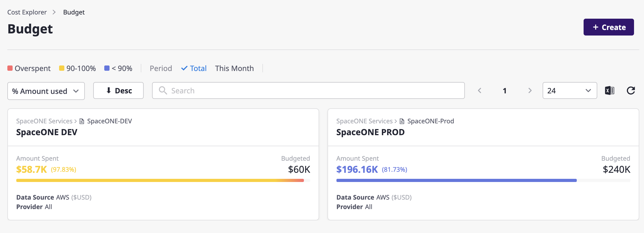Open the SpaceONE PROD budget card title

pos(370,132)
